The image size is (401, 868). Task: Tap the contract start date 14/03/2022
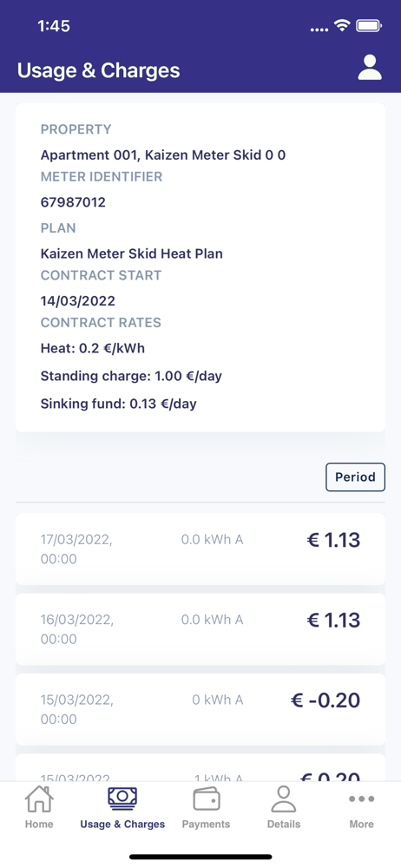[x=78, y=301]
